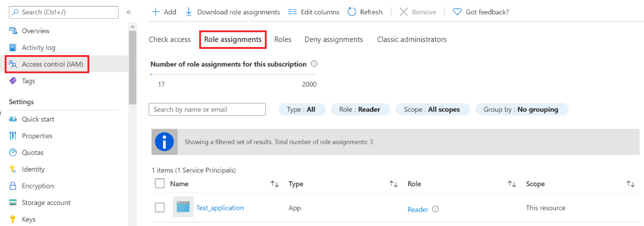Click the Refresh icon

352,12
